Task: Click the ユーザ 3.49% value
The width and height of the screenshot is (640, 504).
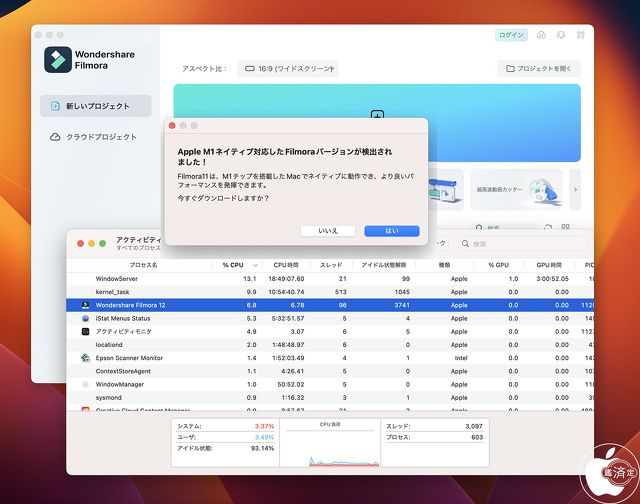Action: pyautogui.click(x=264, y=437)
